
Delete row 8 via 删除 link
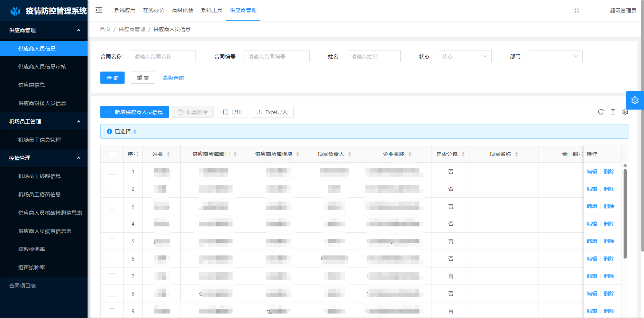(609, 294)
